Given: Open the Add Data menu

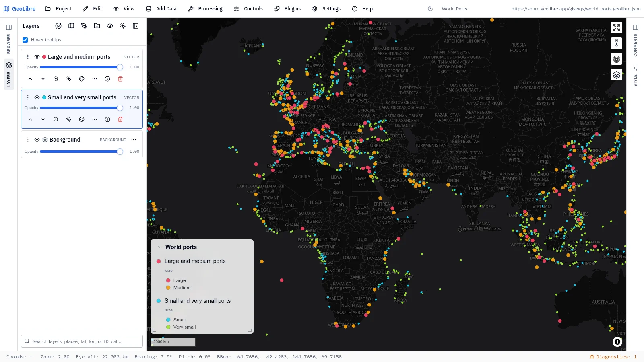Looking at the screenshot, I should pyautogui.click(x=161, y=8).
